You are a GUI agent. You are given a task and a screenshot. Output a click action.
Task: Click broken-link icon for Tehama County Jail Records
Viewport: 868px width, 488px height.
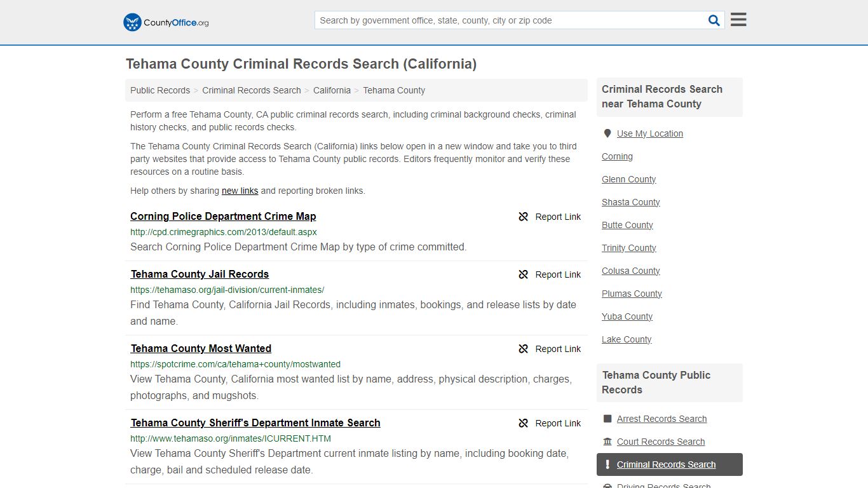pyautogui.click(x=523, y=274)
